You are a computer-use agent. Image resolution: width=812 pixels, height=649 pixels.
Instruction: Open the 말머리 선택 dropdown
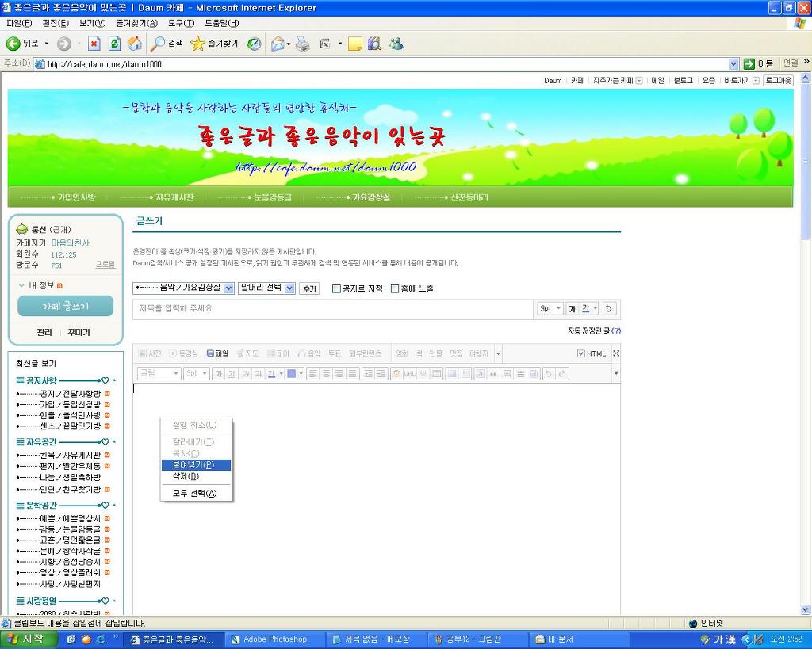point(266,288)
